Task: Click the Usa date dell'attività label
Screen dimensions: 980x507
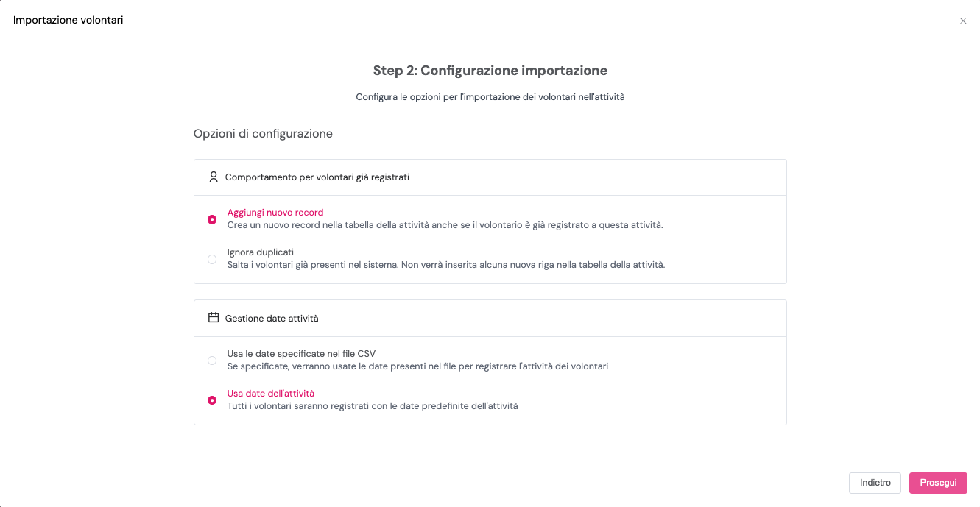Action: click(x=271, y=394)
